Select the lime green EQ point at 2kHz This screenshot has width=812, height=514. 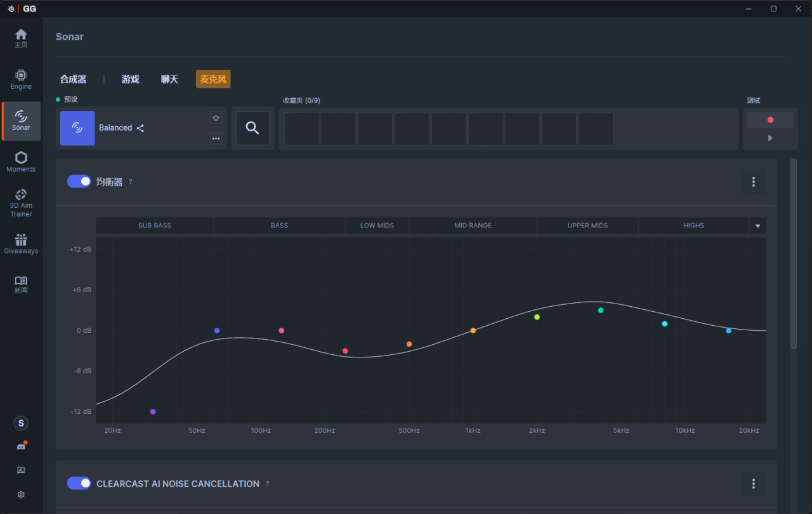click(x=537, y=317)
